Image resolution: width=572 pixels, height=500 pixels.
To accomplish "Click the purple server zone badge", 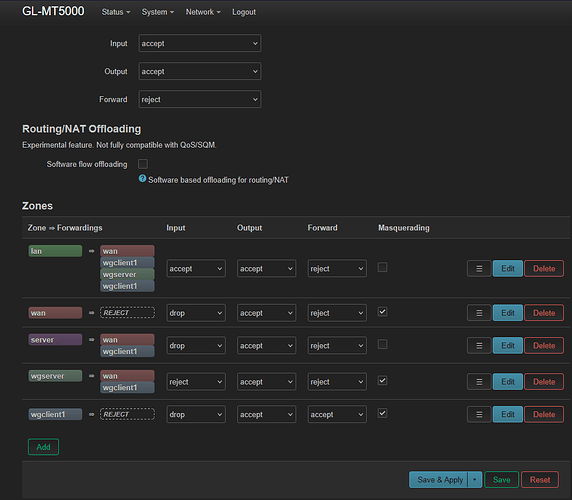I will 55,340.
